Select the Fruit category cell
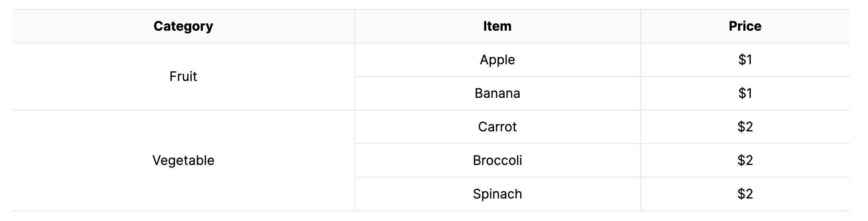 pyautogui.click(x=183, y=77)
